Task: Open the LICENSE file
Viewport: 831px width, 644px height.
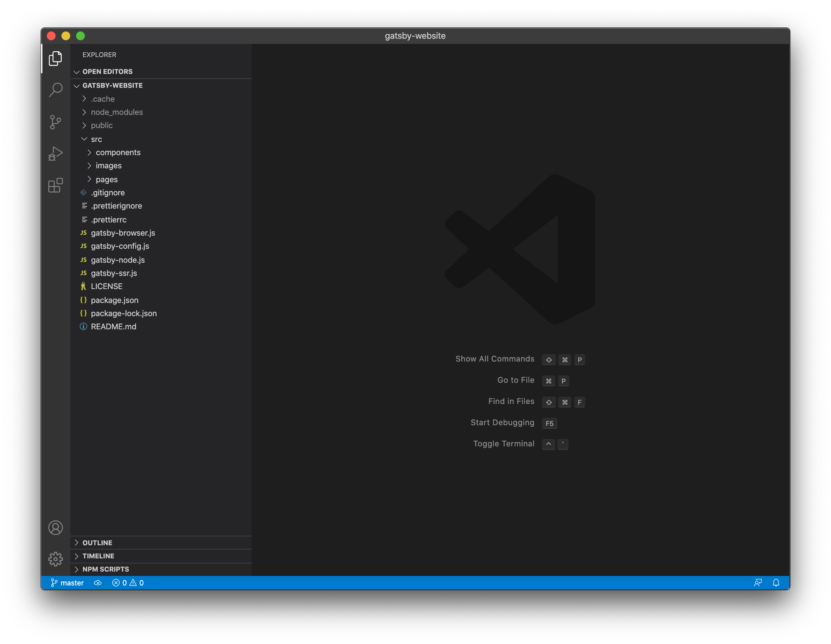Action: (x=161, y=287)
